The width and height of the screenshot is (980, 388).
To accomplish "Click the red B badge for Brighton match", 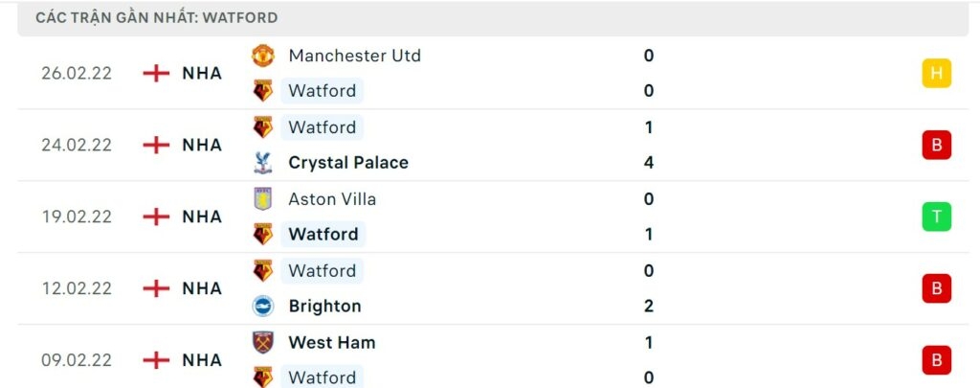I will click(936, 288).
